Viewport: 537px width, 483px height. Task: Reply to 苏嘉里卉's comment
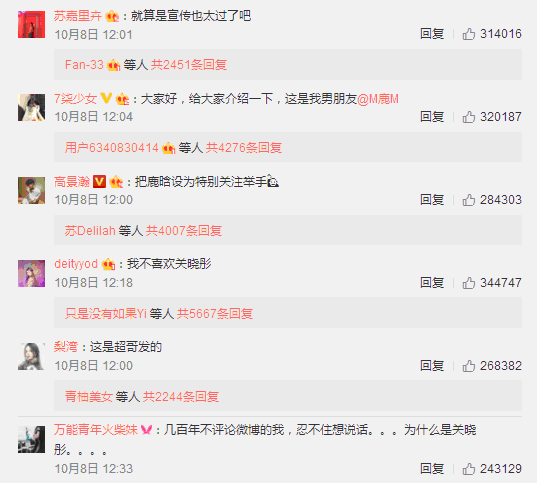[432, 34]
